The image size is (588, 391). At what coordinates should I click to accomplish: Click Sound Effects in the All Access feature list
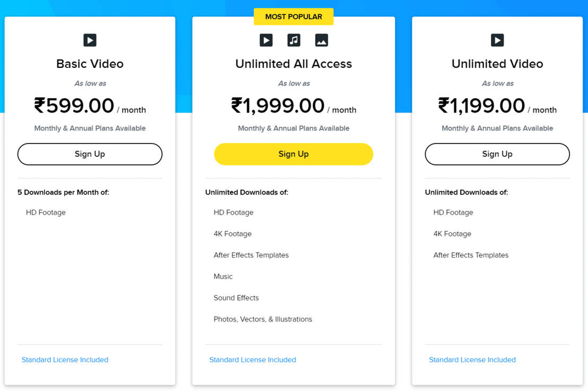(236, 297)
